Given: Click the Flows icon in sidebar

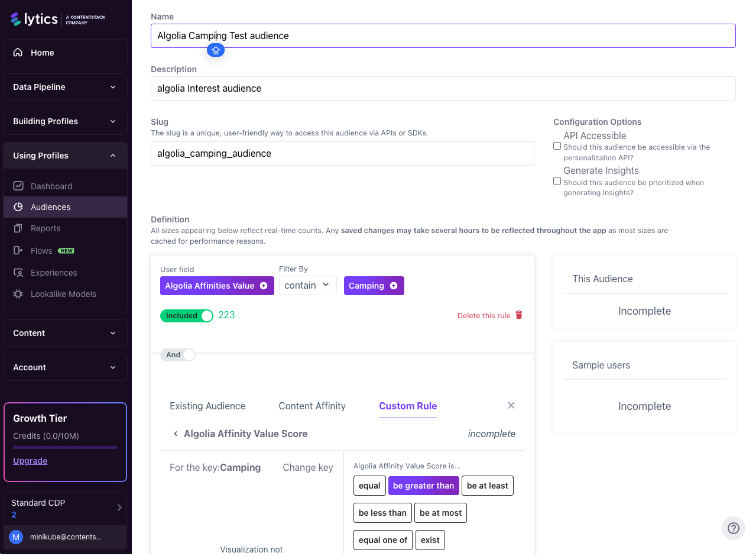Looking at the screenshot, I should 18,251.
